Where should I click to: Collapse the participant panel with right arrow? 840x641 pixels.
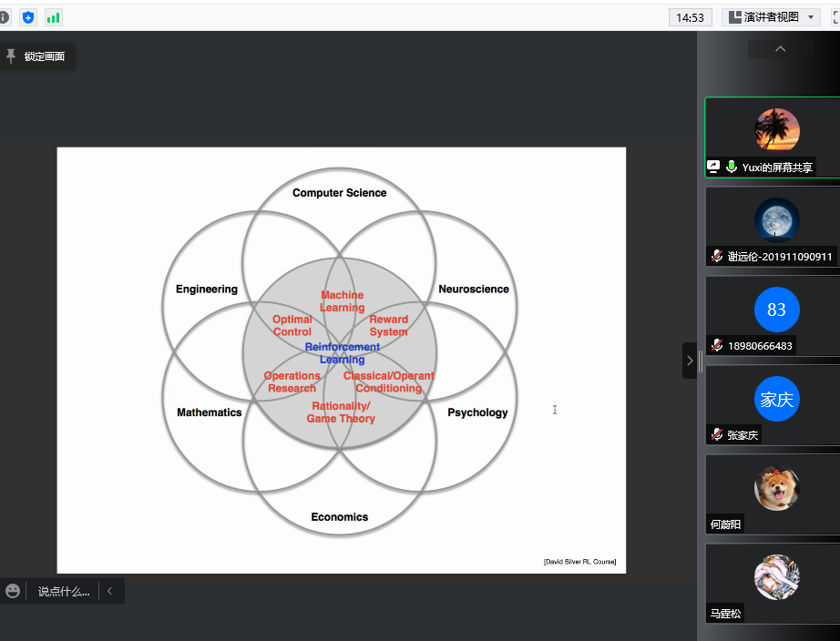click(690, 361)
